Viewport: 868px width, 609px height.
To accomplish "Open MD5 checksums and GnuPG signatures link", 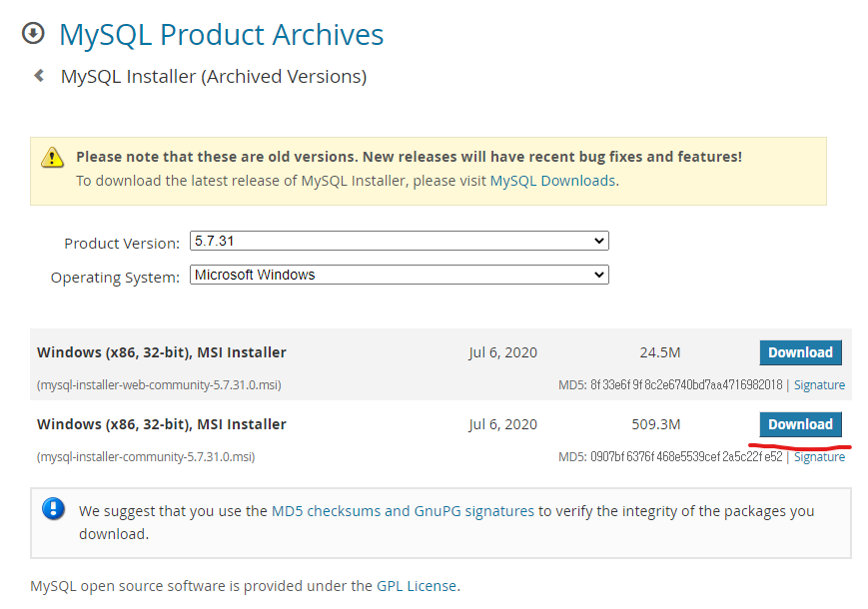I will (x=403, y=511).
